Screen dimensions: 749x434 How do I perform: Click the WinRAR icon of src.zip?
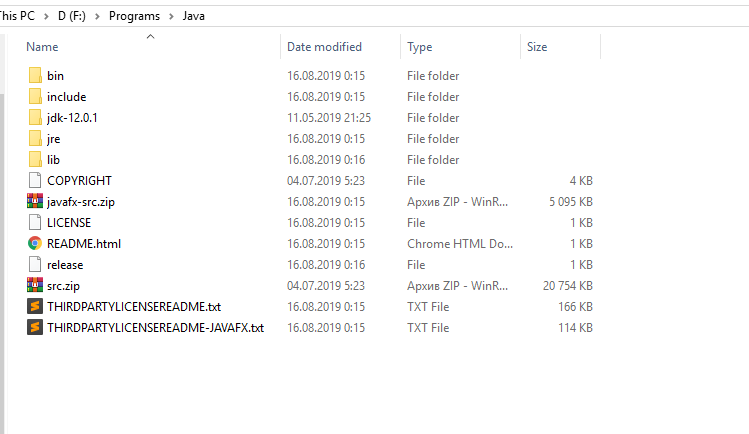(x=35, y=286)
